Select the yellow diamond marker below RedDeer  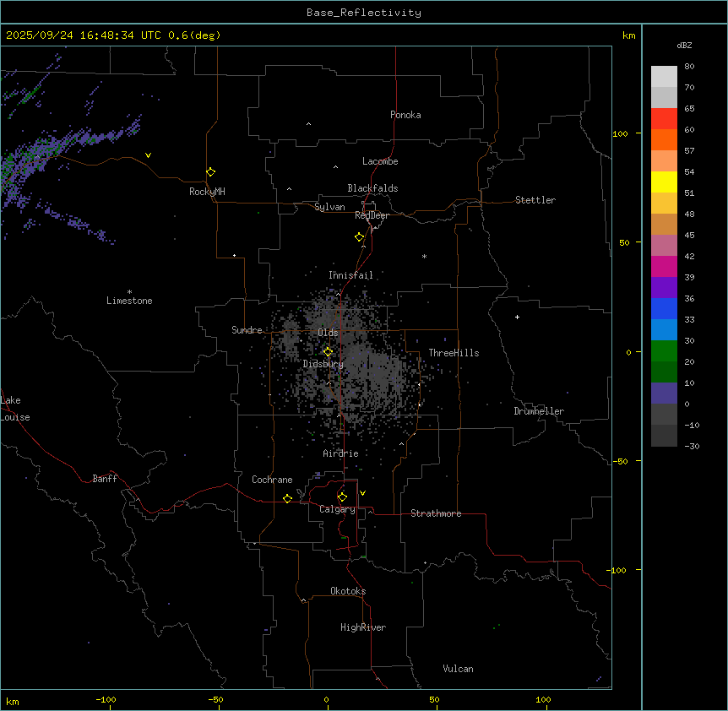click(x=359, y=237)
